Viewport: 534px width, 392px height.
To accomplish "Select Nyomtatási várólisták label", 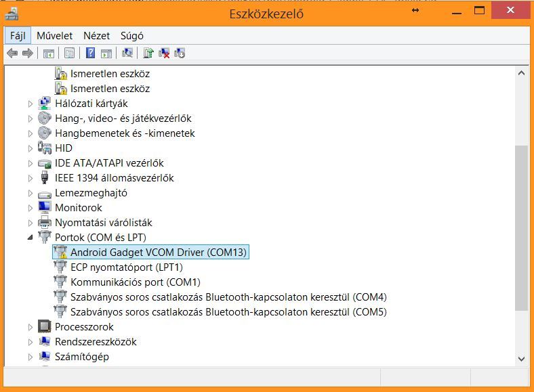I will tap(104, 222).
